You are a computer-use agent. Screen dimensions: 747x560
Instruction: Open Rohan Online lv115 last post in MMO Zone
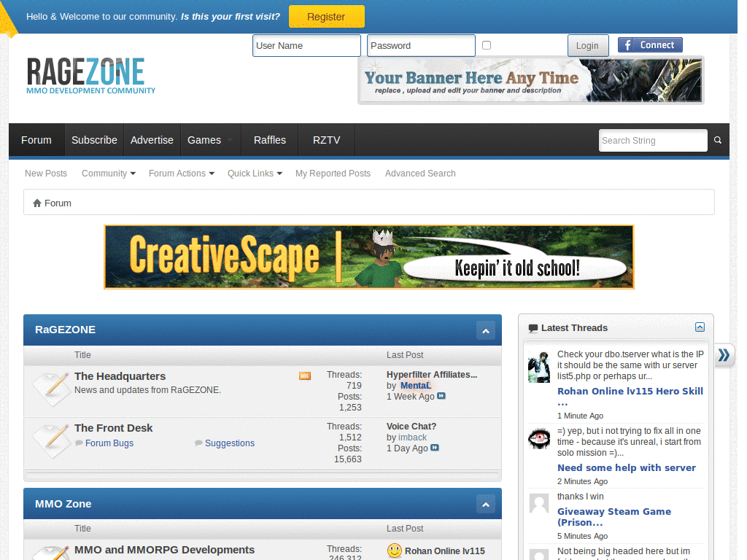pos(445,551)
